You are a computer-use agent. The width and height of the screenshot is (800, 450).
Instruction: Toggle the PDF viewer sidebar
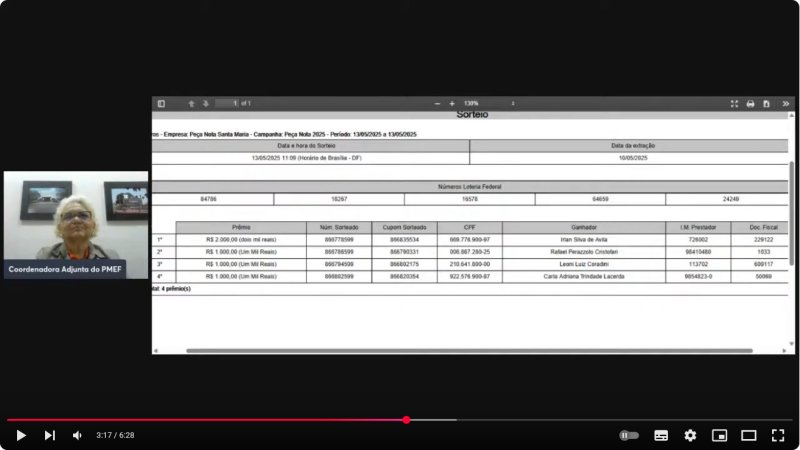coord(161,104)
